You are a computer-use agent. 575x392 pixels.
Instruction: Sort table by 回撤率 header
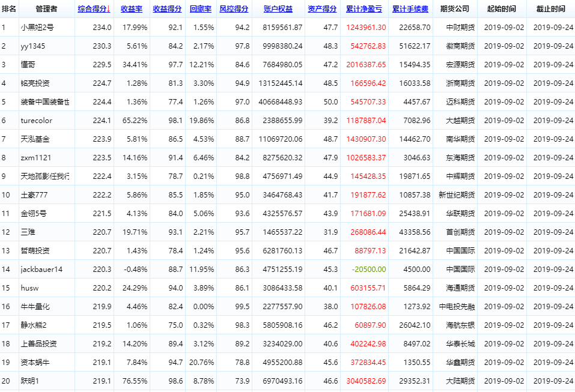tap(201, 9)
